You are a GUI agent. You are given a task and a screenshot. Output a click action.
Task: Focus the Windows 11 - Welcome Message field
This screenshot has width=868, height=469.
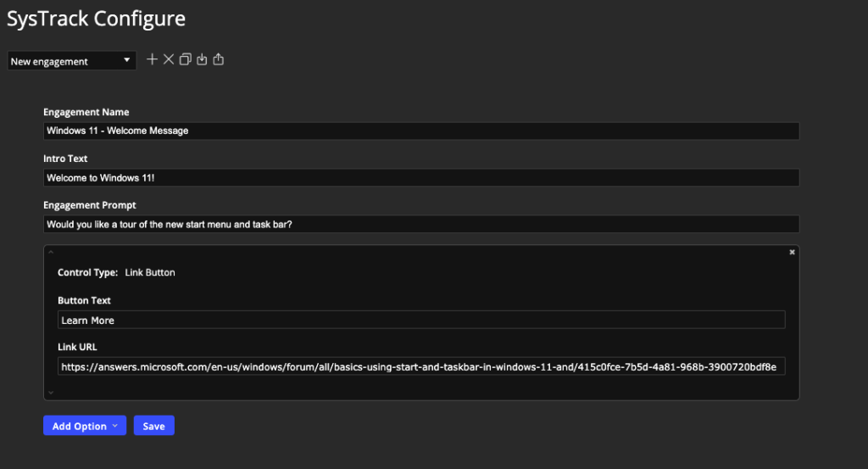421,131
